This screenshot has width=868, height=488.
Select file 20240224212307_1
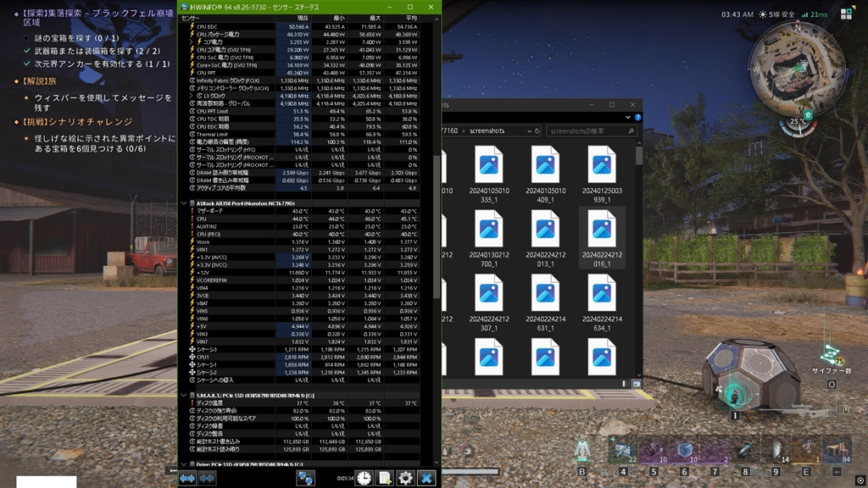click(x=489, y=302)
